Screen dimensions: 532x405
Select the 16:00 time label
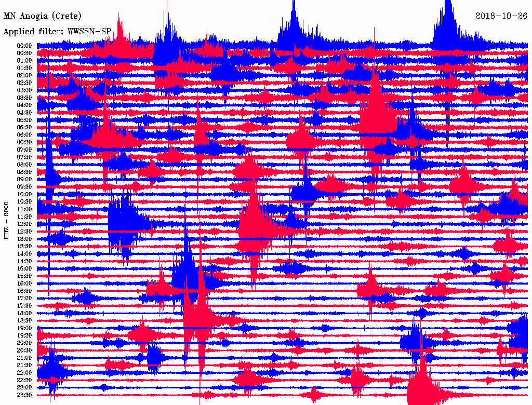pos(24,283)
